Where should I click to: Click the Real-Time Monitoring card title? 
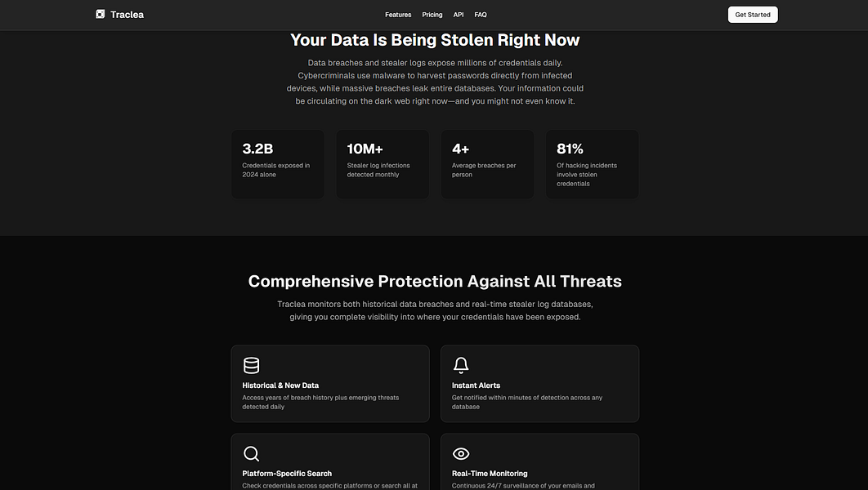[x=490, y=474]
